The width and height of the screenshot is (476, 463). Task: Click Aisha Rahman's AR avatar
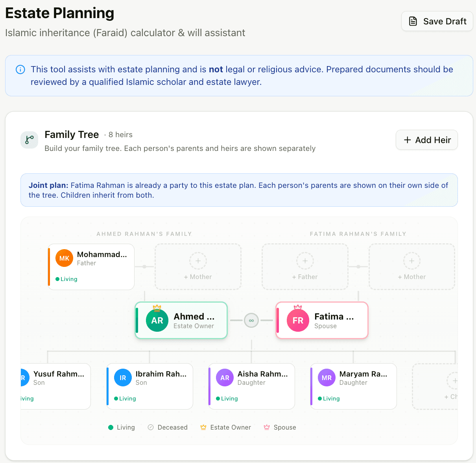[x=224, y=377]
